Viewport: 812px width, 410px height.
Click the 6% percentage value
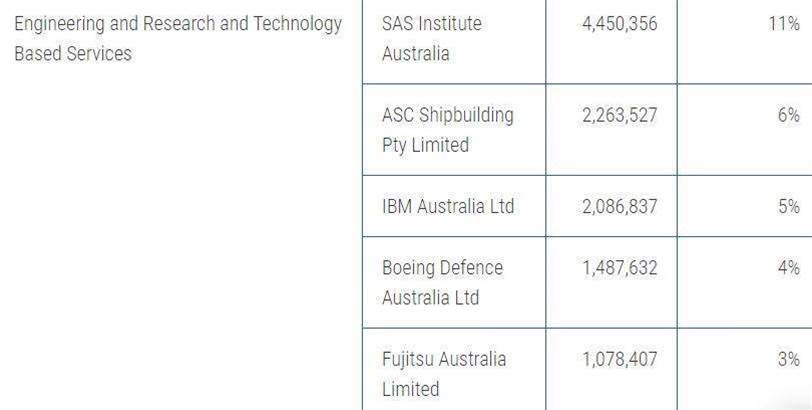(x=788, y=115)
